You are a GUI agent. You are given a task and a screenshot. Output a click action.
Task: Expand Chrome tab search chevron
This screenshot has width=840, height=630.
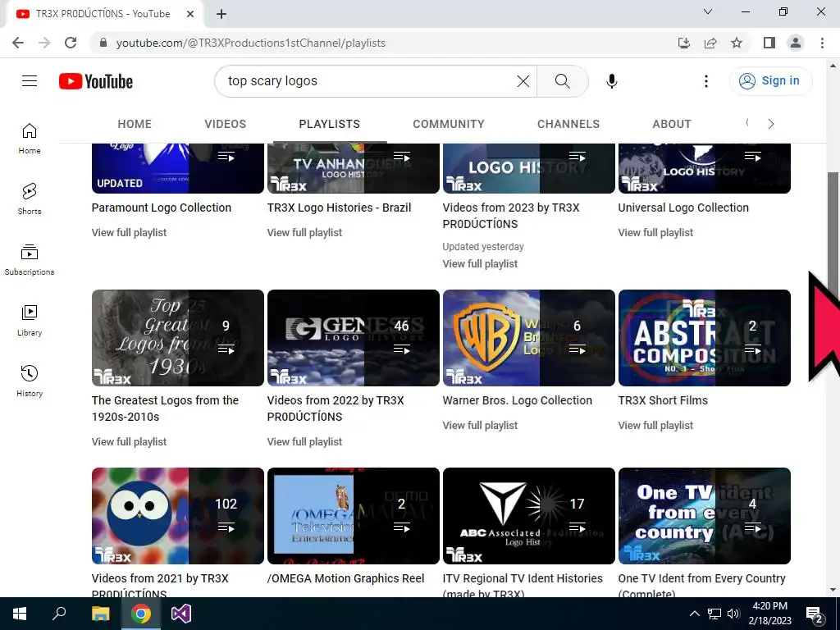(708, 11)
